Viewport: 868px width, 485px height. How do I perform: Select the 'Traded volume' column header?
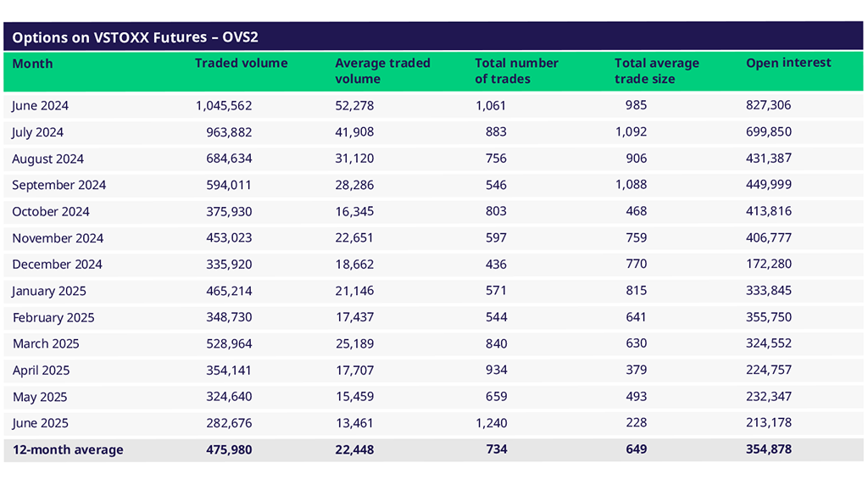coord(241,64)
